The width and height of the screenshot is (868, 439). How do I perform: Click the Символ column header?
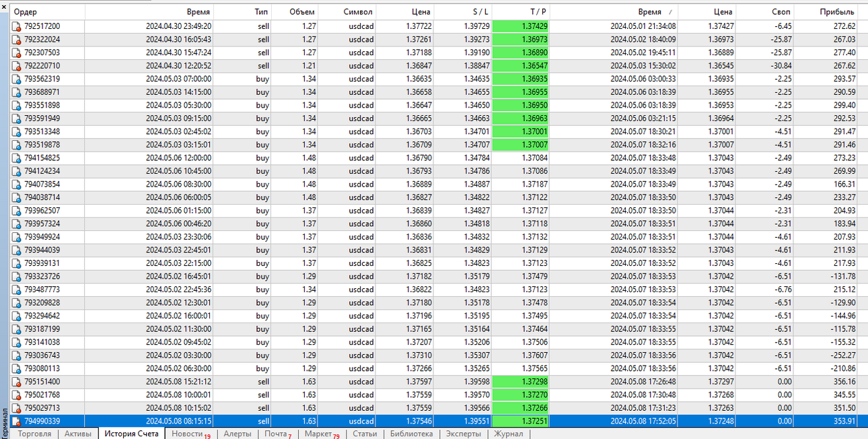[347, 12]
